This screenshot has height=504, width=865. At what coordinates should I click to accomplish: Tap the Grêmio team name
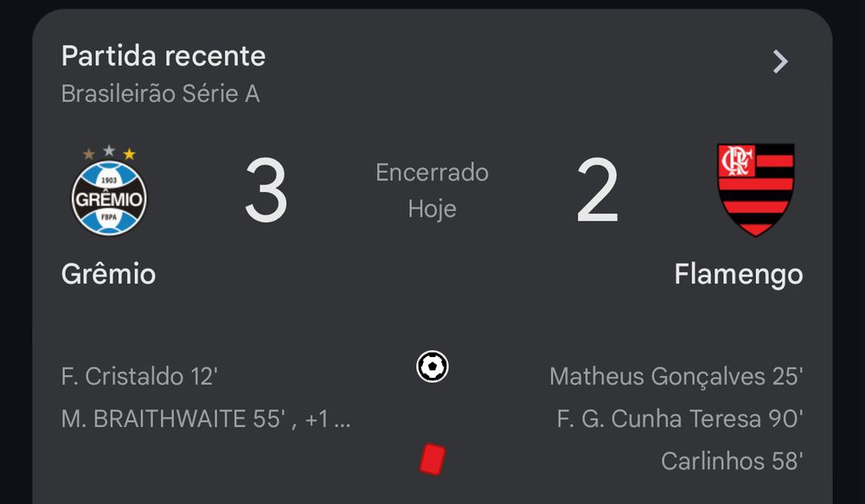click(x=109, y=274)
